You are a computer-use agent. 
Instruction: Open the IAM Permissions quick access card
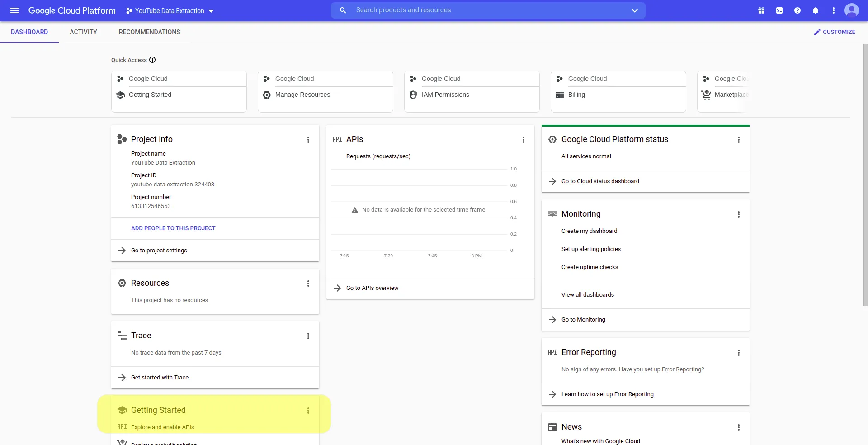(472, 91)
